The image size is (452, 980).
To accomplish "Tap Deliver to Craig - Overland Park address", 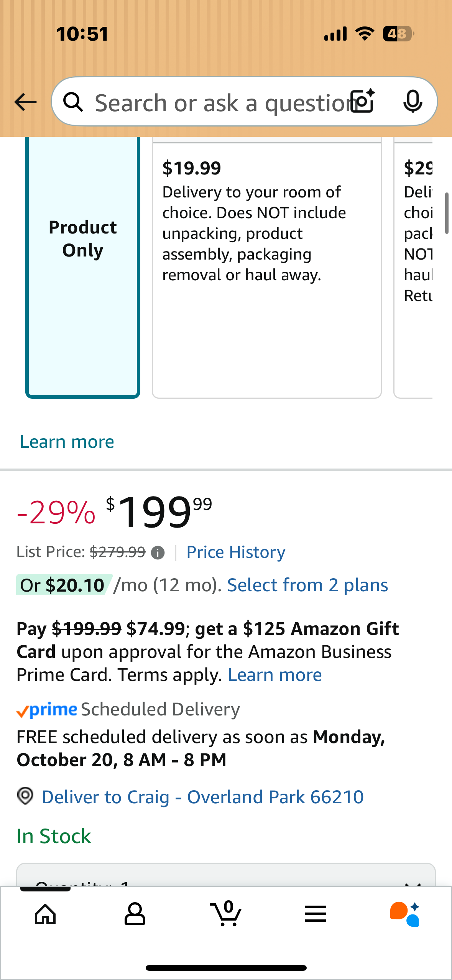I will point(202,797).
